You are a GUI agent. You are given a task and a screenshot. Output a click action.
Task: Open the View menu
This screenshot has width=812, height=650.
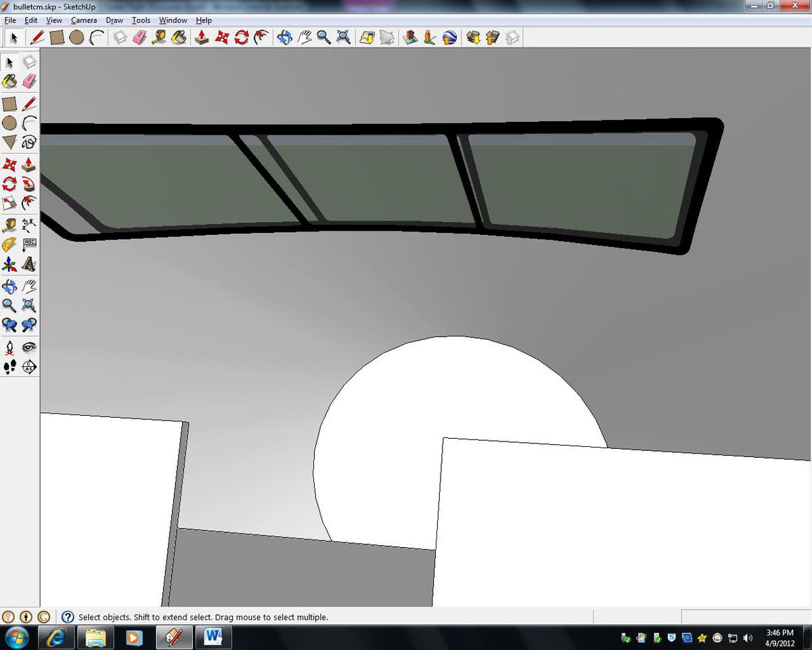[54, 20]
